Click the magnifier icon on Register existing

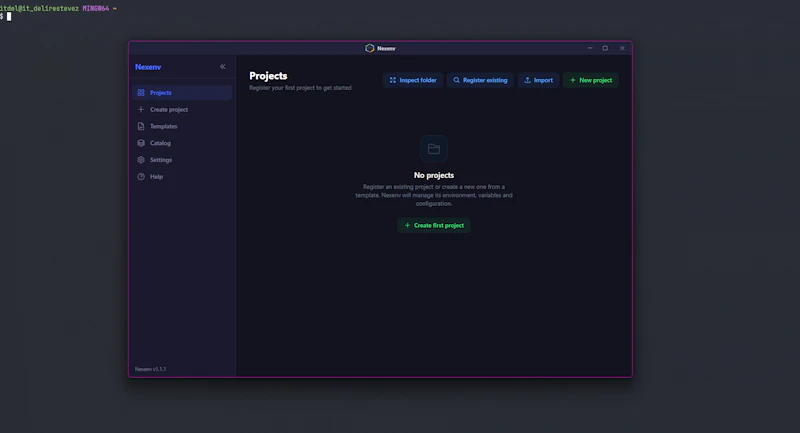coord(457,80)
